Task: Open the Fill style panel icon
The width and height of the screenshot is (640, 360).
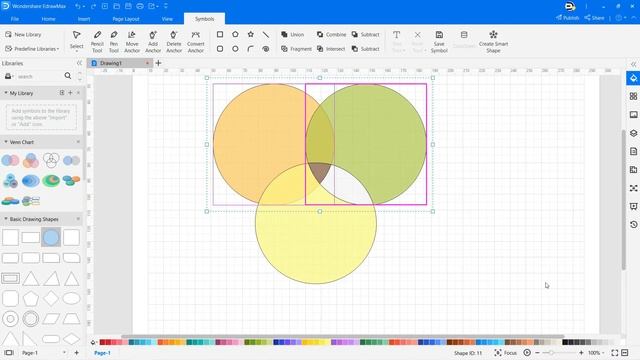Action: tap(633, 78)
